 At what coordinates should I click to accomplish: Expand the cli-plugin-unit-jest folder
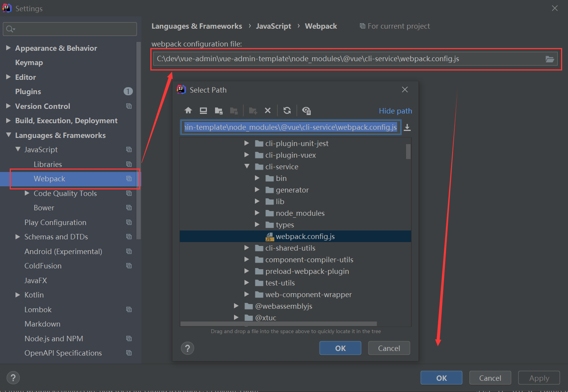(x=247, y=143)
